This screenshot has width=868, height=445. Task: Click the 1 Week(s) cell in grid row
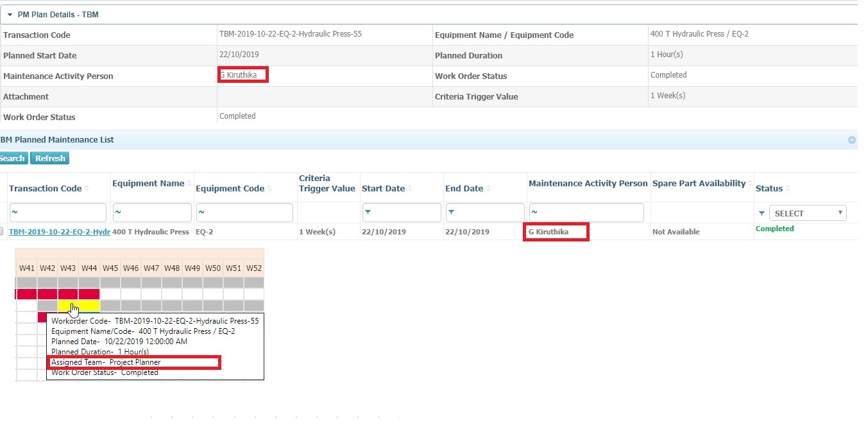click(x=317, y=232)
